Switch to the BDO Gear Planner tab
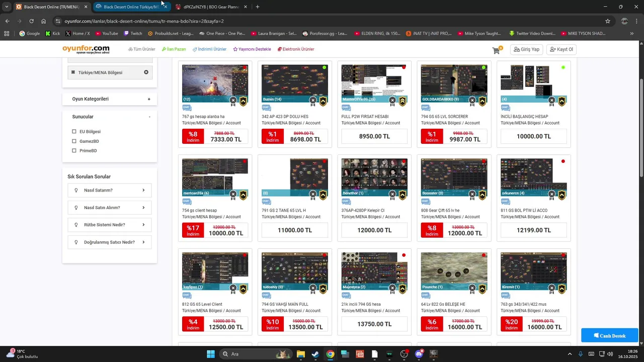This screenshot has width=644, height=362. coord(211,7)
